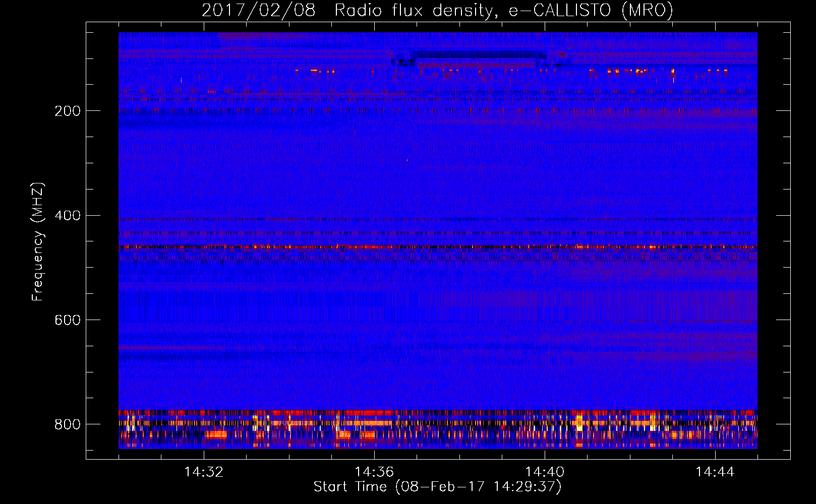Click the '14:40' time tick label
This screenshot has height=504, width=816.
point(545,472)
